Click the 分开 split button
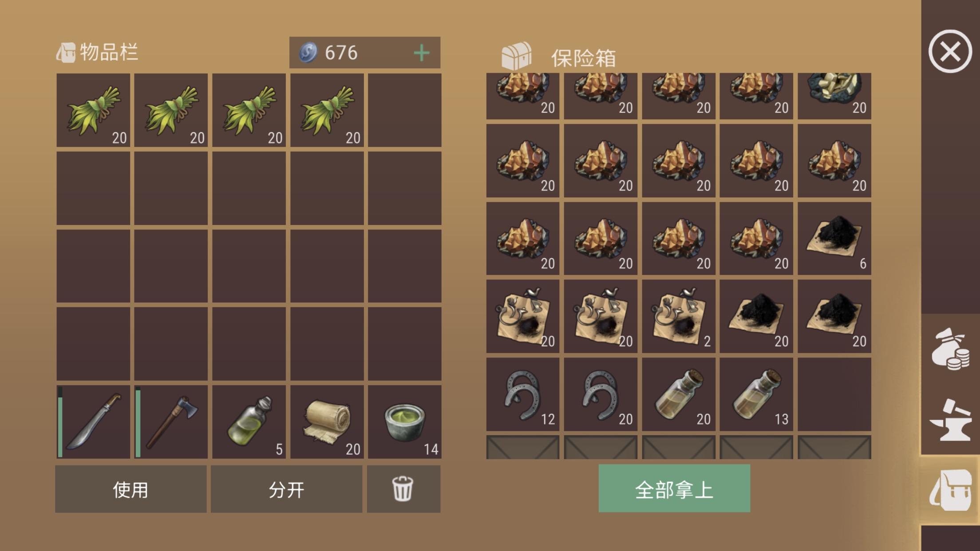This screenshot has height=551, width=980. coord(286,489)
